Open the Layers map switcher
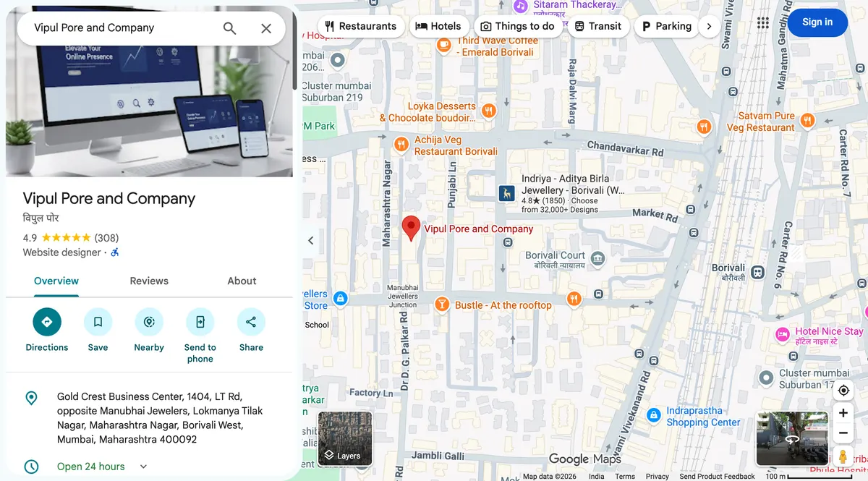This screenshot has height=481, width=868. tap(345, 438)
